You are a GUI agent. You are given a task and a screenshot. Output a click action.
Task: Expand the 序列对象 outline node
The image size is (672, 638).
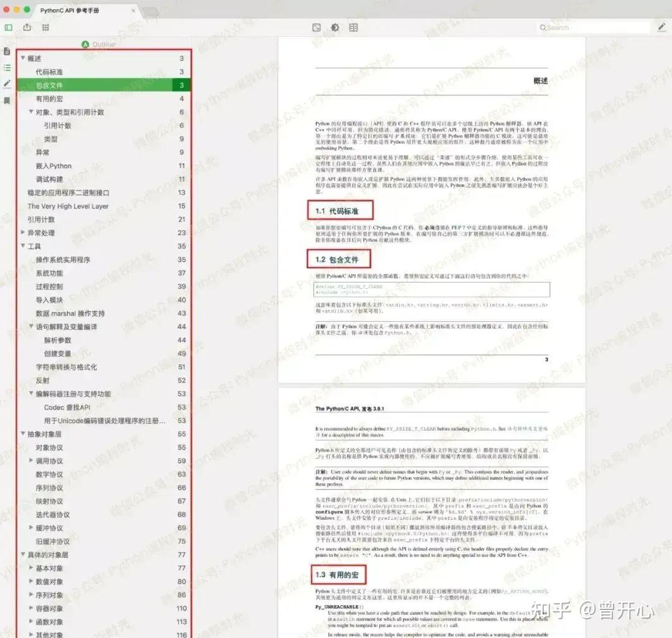click(x=31, y=594)
